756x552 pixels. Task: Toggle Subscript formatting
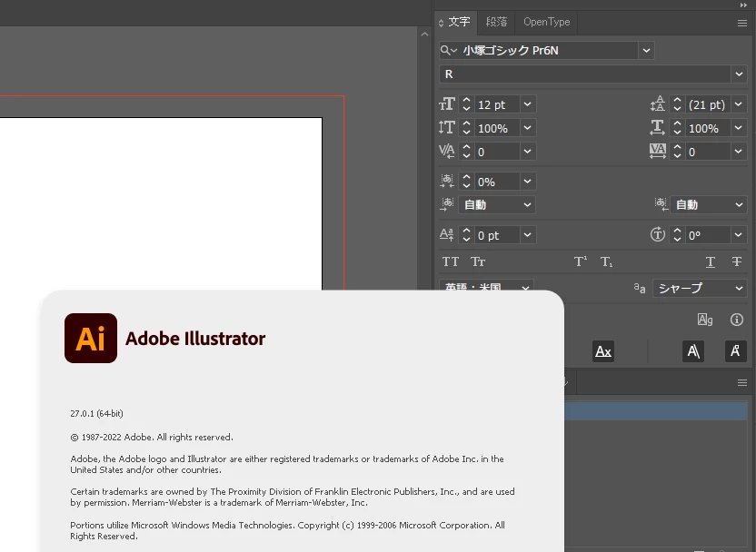tap(607, 261)
